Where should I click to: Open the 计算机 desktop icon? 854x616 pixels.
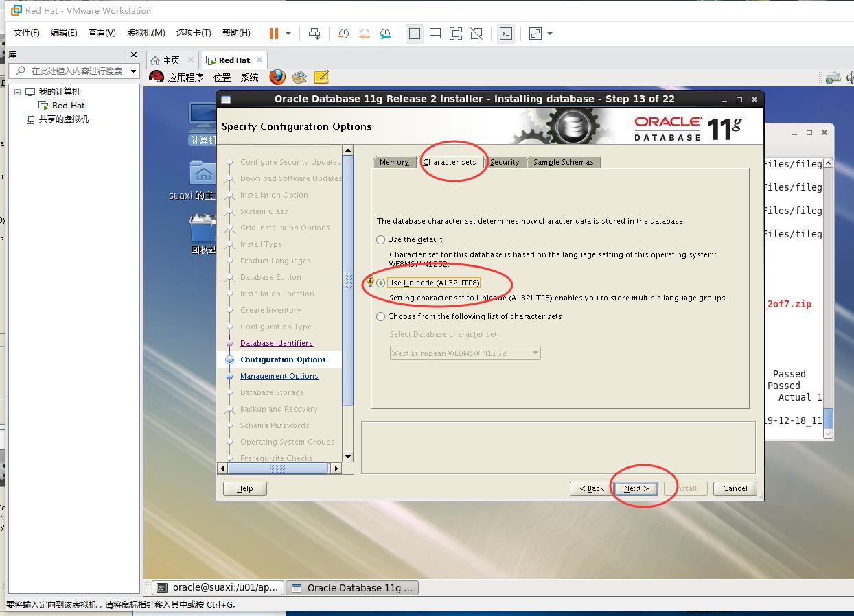pyautogui.click(x=203, y=124)
